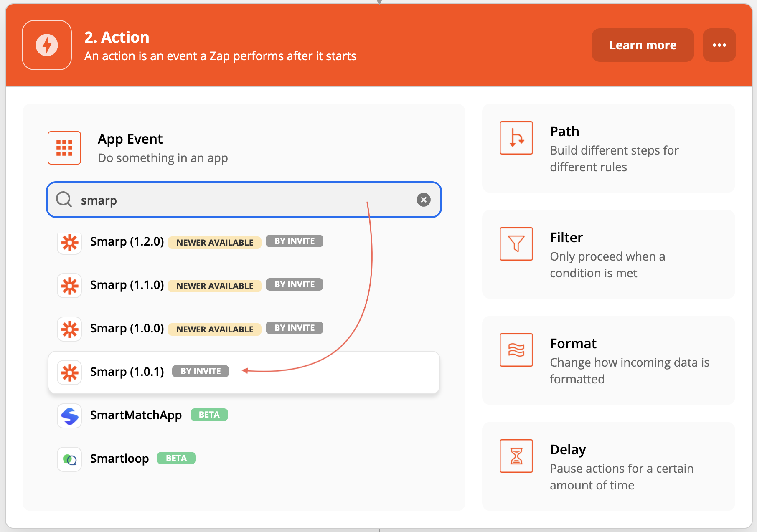The height and width of the screenshot is (532, 757).
Task: Click the Smarp (1.2.0) app logo
Action: tap(69, 242)
